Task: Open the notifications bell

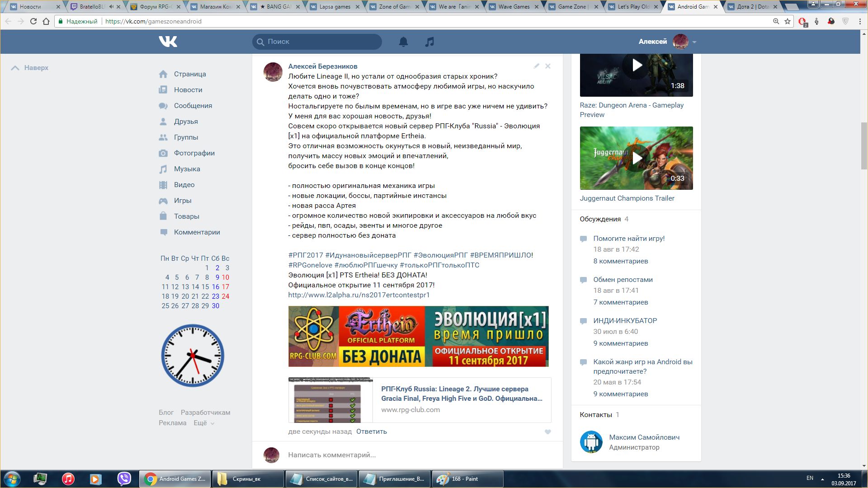Action: pyautogui.click(x=403, y=42)
